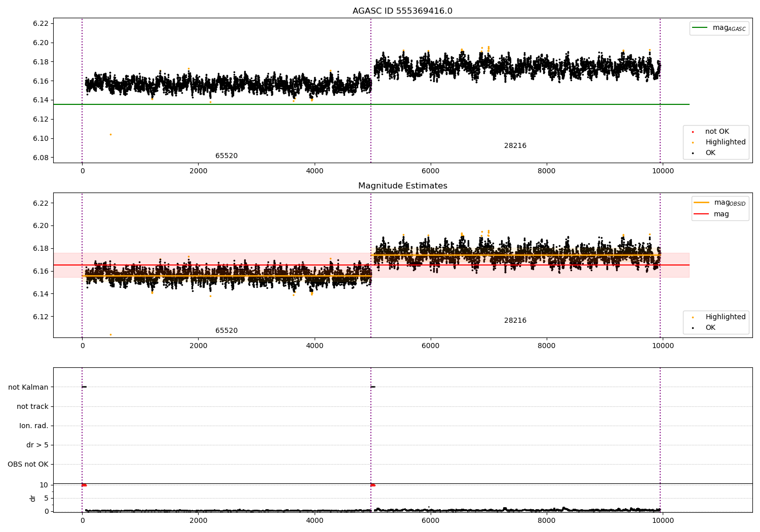
Task: Click the 6.10 y-axis tick label
Action: coord(41,138)
